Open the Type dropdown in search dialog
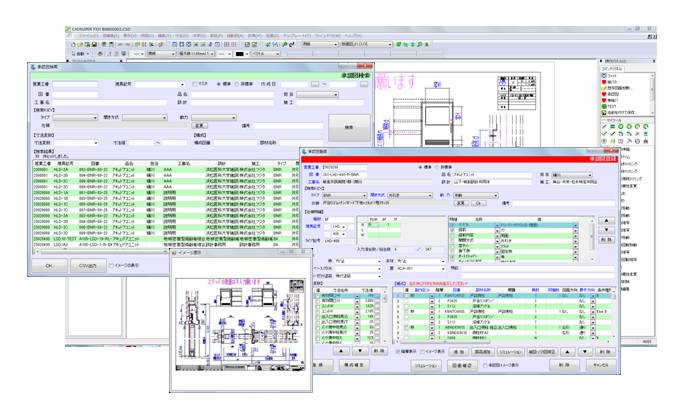 pos(75,118)
